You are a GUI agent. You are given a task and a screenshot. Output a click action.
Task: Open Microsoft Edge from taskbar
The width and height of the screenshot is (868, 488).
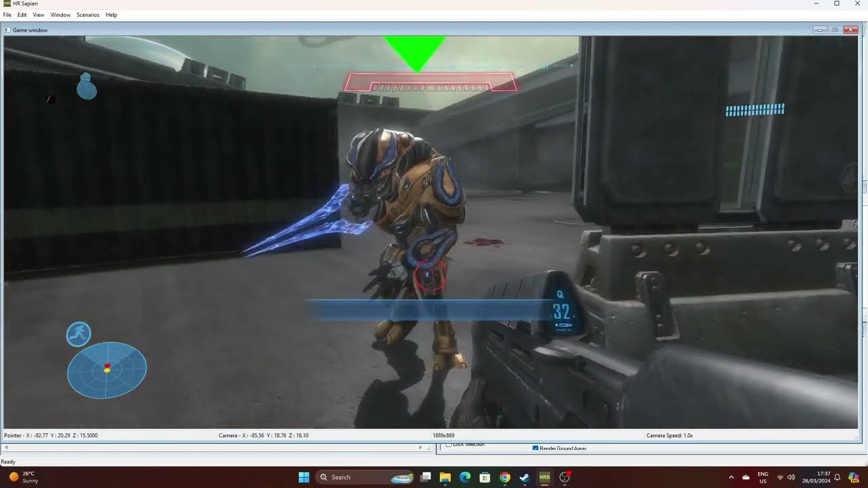click(x=465, y=477)
